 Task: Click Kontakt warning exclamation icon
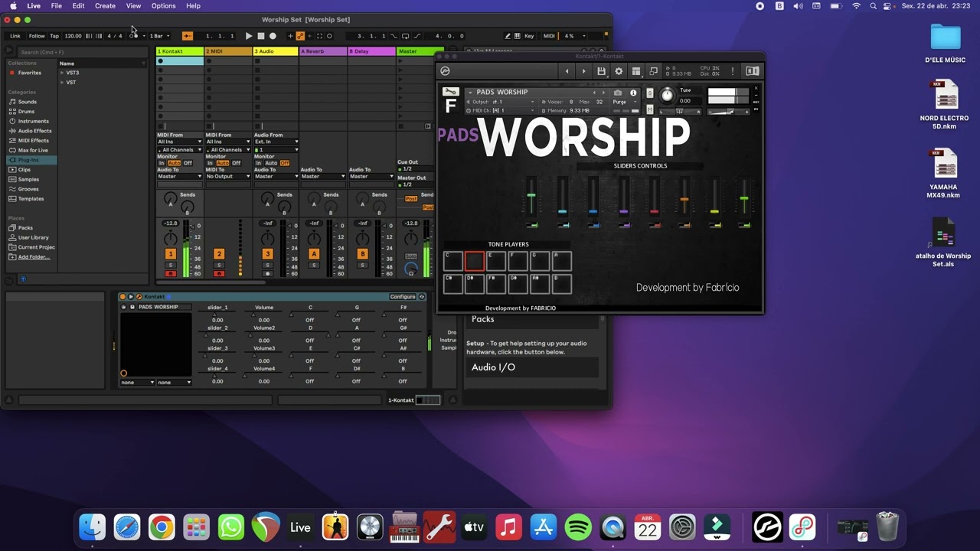point(733,71)
